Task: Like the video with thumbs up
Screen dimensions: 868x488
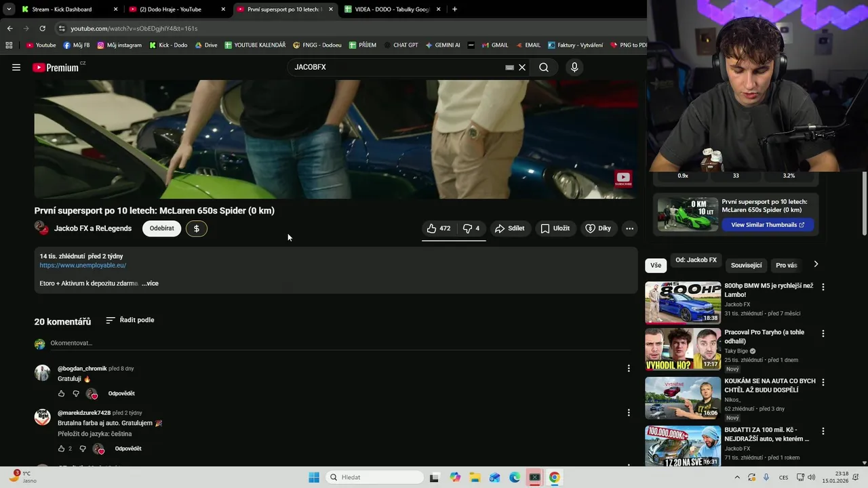Action: coord(438,228)
